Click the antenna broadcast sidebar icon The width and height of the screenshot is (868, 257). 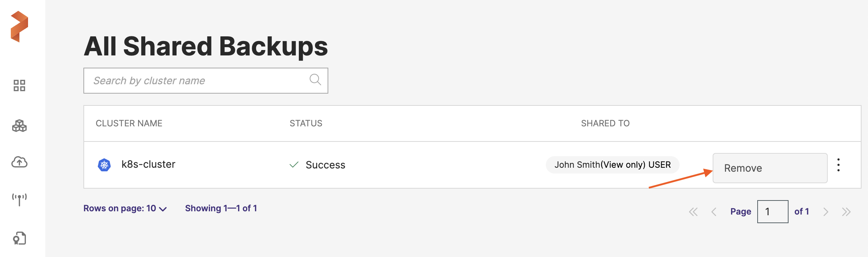(19, 199)
